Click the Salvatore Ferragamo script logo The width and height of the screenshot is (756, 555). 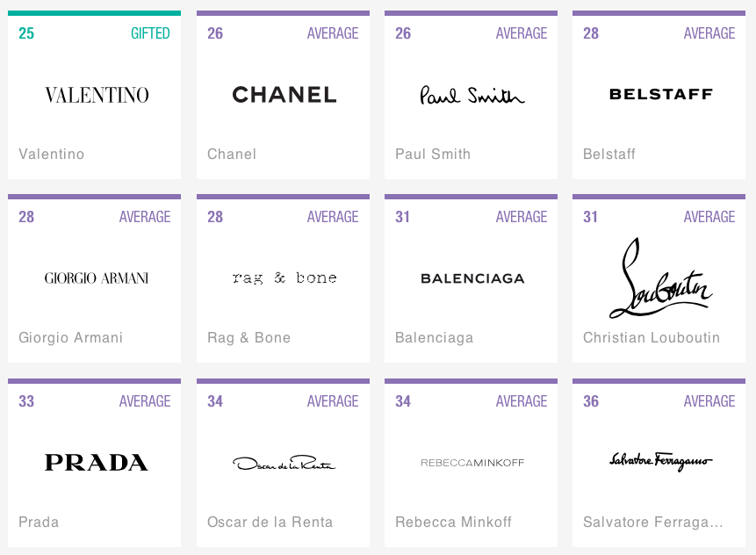[661, 461]
